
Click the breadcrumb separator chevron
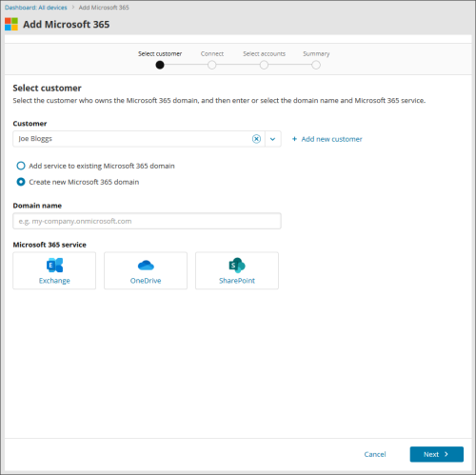click(x=73, y=8)
